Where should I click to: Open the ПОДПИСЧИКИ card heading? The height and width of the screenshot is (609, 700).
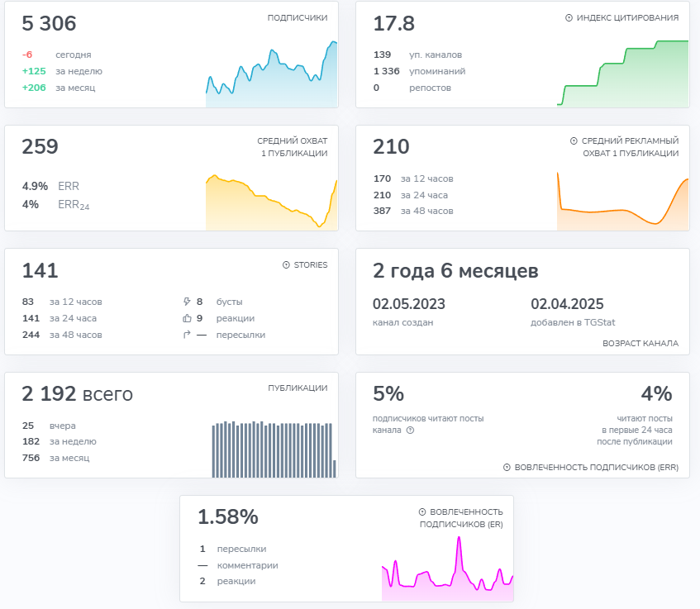click(297, 17)
